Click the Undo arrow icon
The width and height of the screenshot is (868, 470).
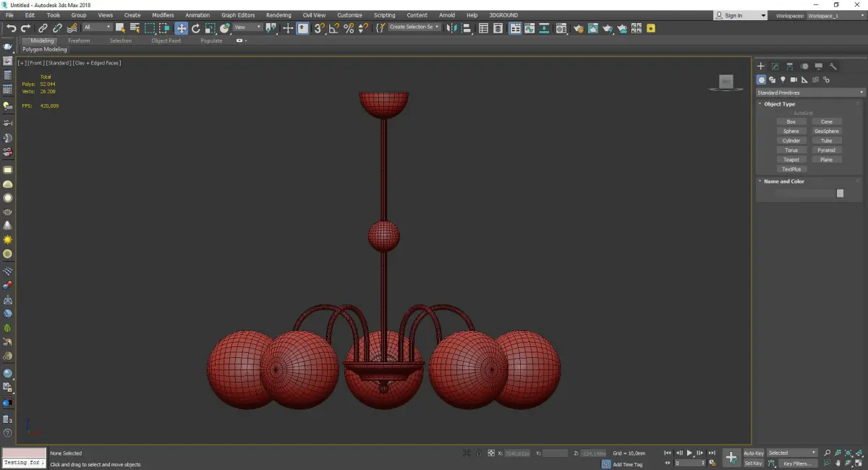(x=12, y=28)
